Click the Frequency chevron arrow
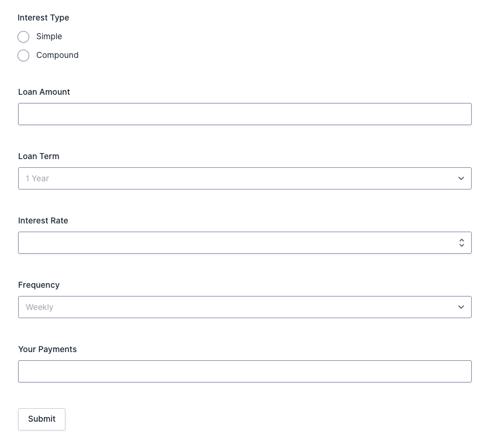Viewport: 491px width, 448px height. [461, 307]
